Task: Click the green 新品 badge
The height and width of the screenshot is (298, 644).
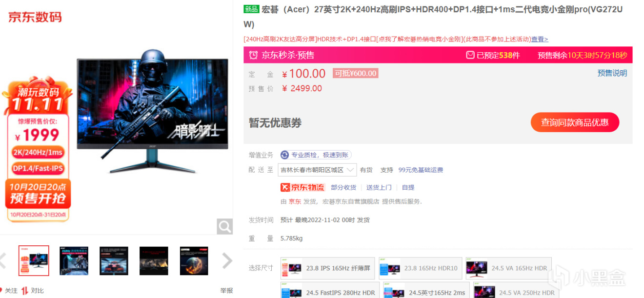Action: click(x=251, y=9)
